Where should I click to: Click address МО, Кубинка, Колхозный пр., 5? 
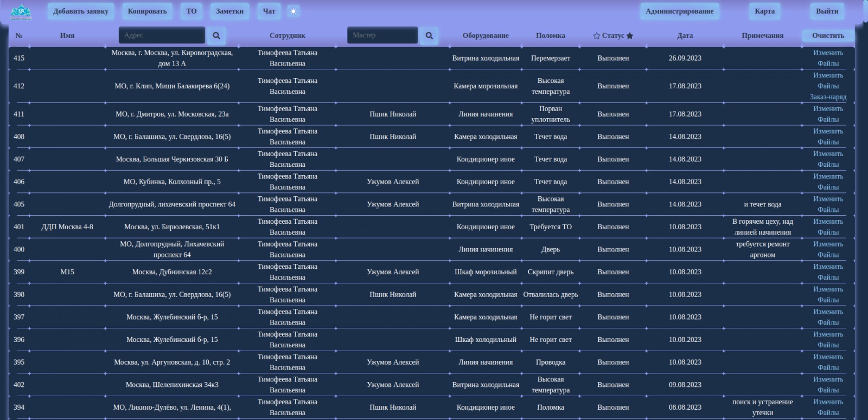point(172,182)
